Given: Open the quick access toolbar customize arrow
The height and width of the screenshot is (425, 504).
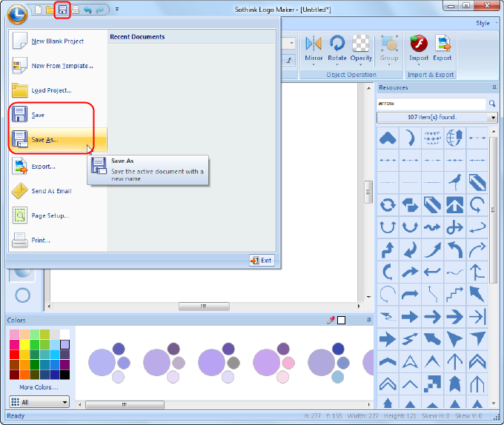Looking at the screenshot, I should click(117, 10).
